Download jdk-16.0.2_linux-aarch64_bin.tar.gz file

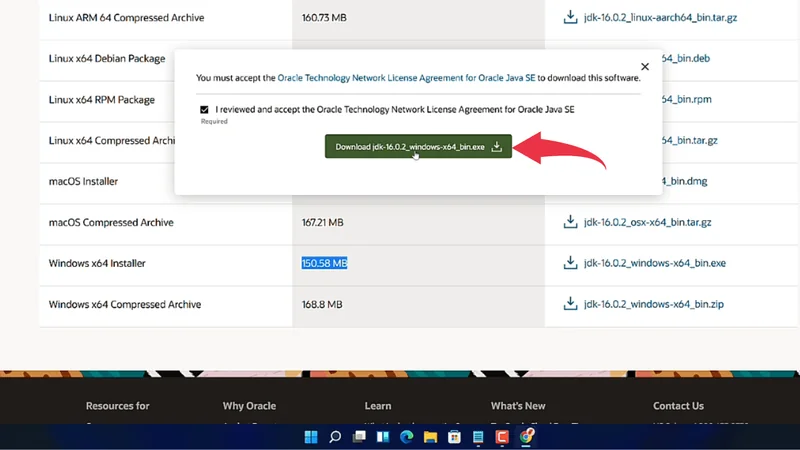click(660, 18)
